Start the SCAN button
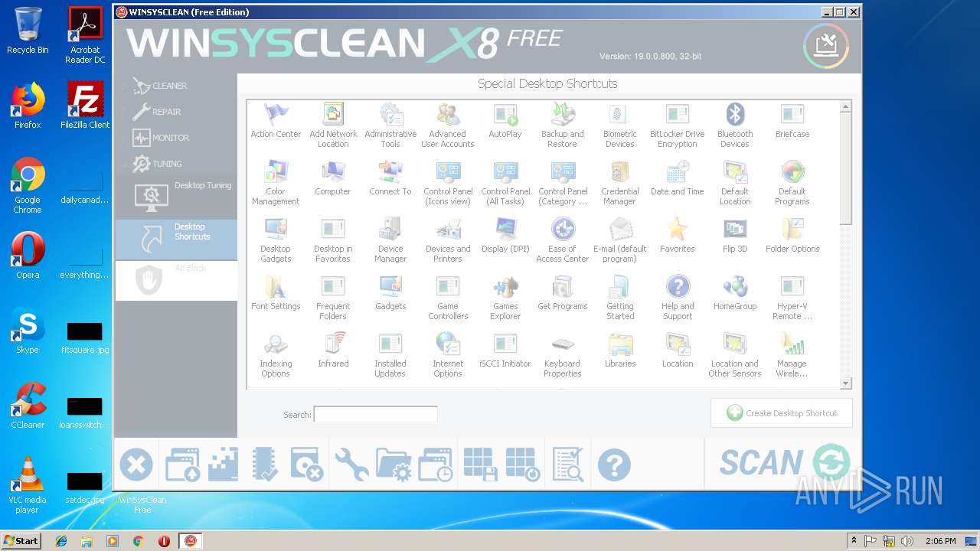Image resolution: width=980 pixels, height=551 pixels. coord(784,462)
